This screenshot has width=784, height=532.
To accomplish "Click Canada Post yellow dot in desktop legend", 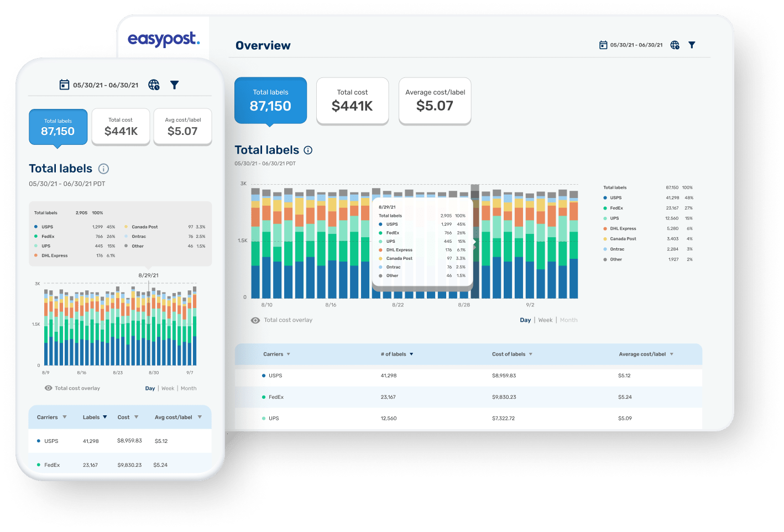I will 605,239.
